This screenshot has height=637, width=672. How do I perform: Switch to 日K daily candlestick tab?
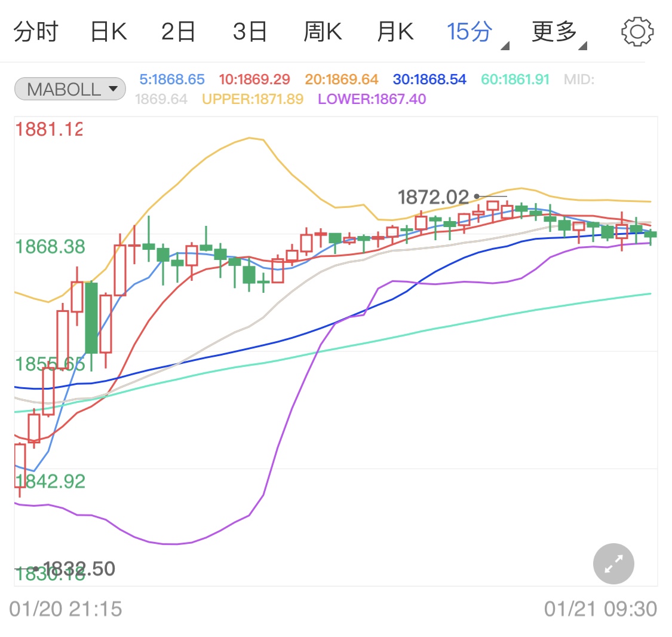pyautogui.click(x=109, y=32)
